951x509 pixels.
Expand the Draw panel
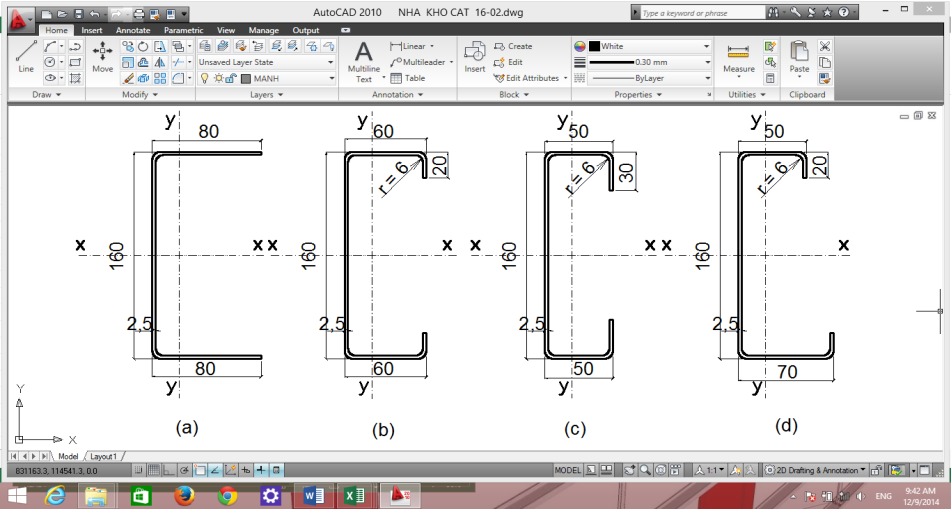pyautogui.click(x=47, y=95)
